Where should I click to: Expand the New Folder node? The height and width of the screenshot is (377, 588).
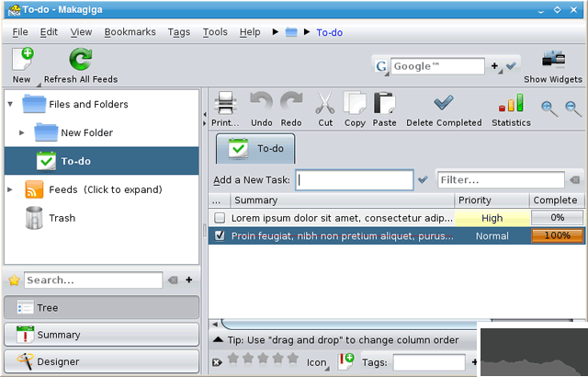pos(22,132)
